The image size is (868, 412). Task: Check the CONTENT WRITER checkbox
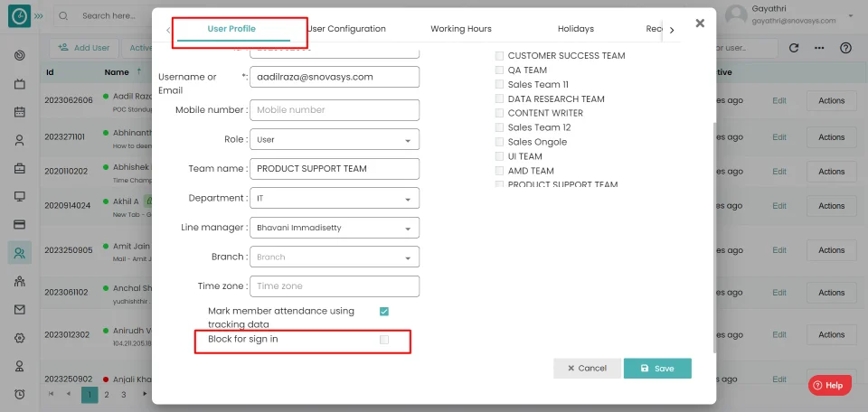(499, 113)
